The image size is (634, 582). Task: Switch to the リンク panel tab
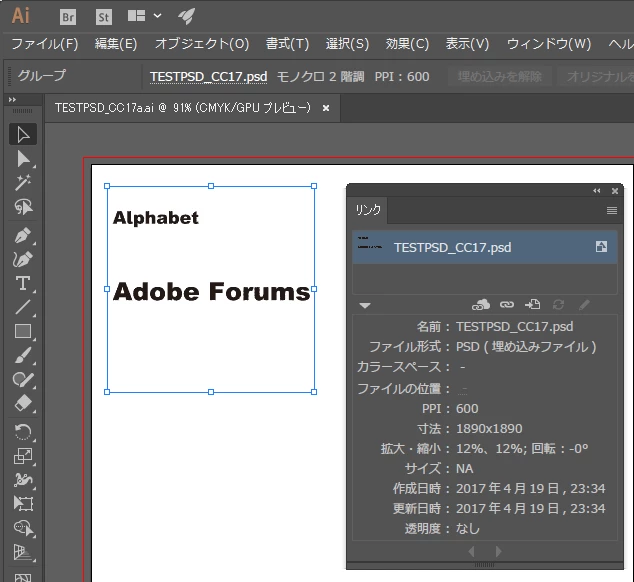[368, 210]
